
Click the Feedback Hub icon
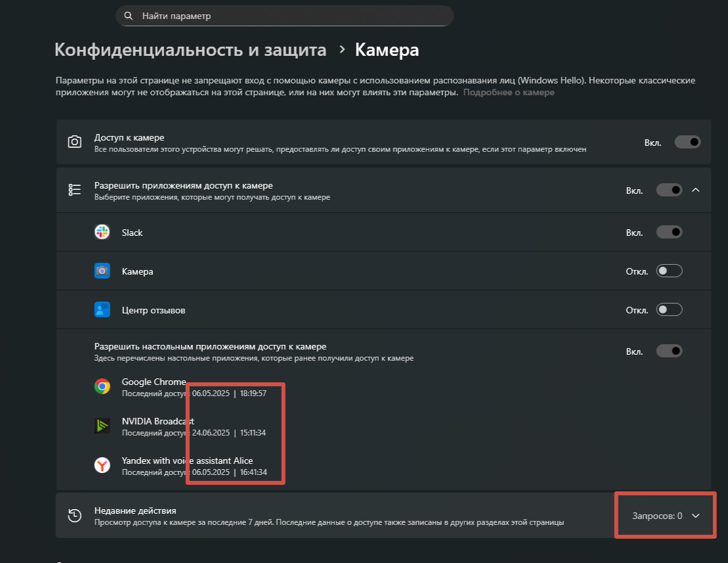[x=102, y=309]
